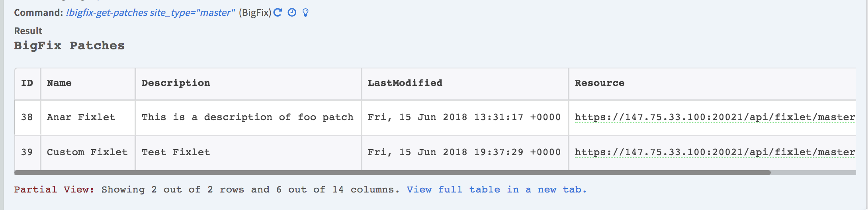Open the Resource URL for Anar Fixlet
This screenshot has height=210, width=868.
point(715,117)
